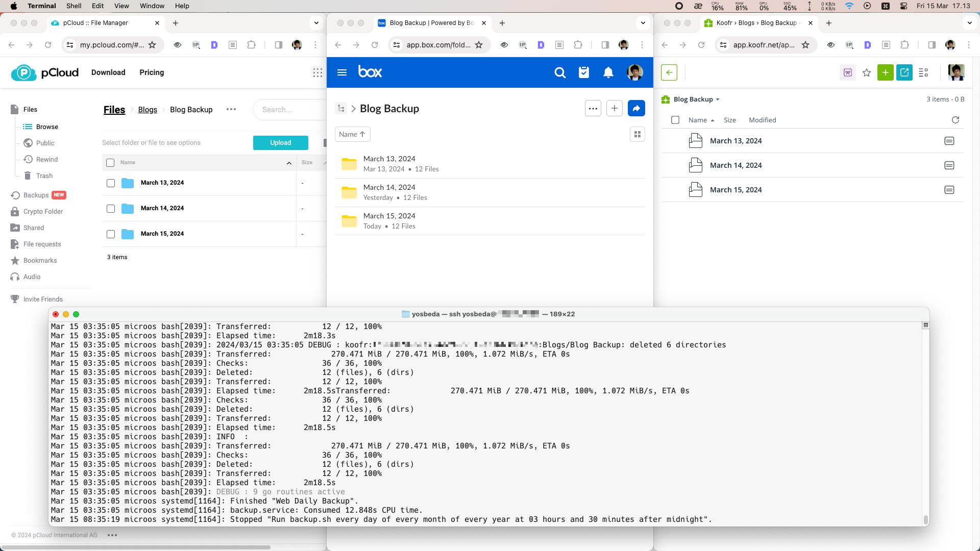Select all items in Koofr list

(675, 119)
